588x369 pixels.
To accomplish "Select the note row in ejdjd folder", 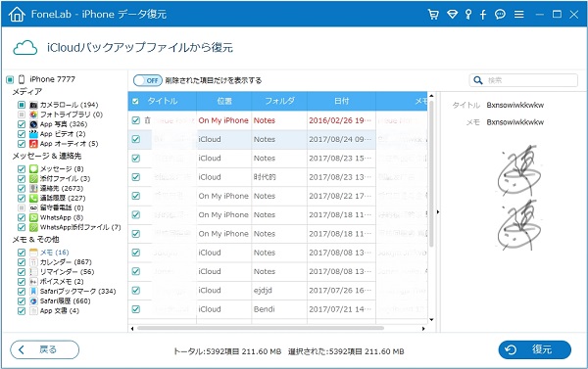I will [x=277, y=291].
